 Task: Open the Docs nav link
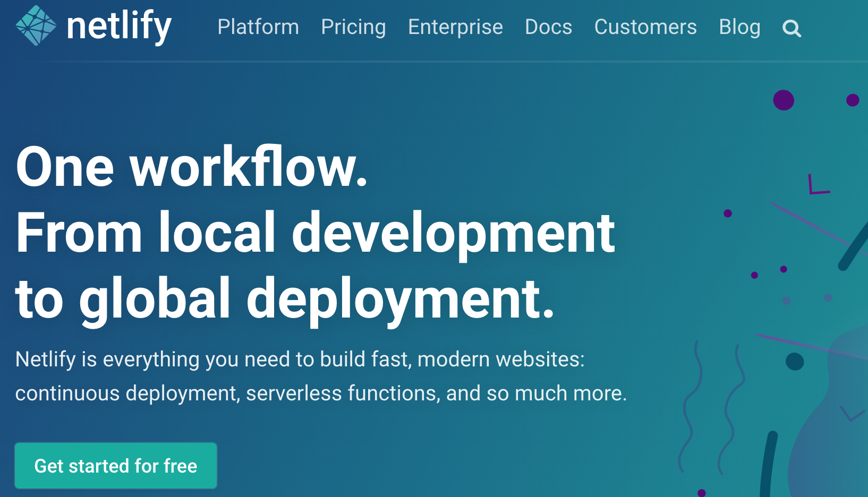(x=548, y=27)
